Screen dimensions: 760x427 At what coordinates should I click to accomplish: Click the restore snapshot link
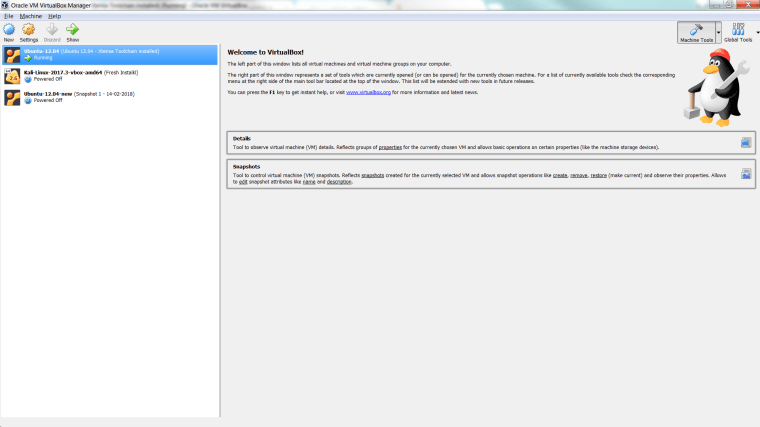[x=599, y=175]
